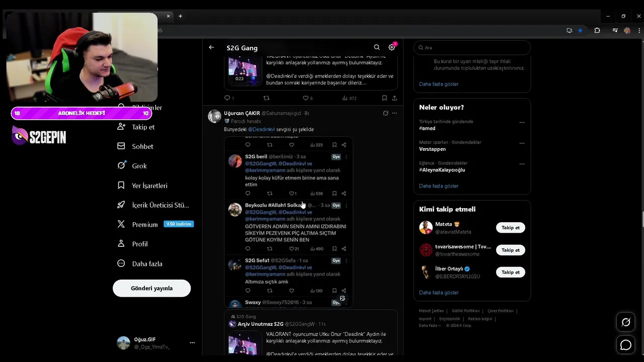This screenshot has width=644, height=362.
Task: Click the page's vertical scrollbar thumb
Action: click(x=642, y=220)
